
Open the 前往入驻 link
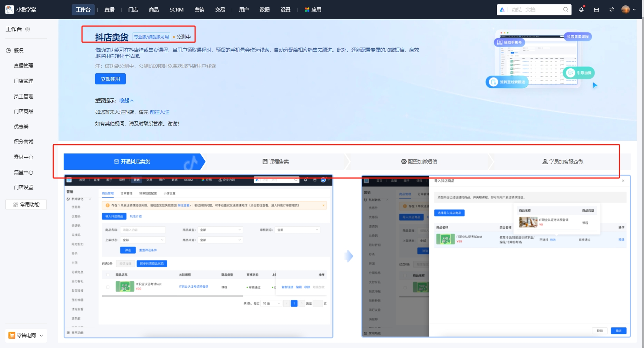[x=160, y=112]
